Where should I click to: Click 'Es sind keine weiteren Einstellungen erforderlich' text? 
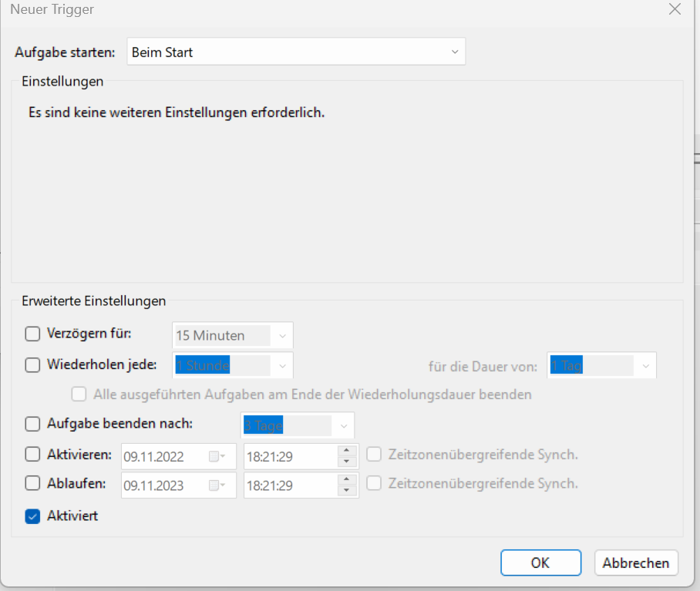177,112
